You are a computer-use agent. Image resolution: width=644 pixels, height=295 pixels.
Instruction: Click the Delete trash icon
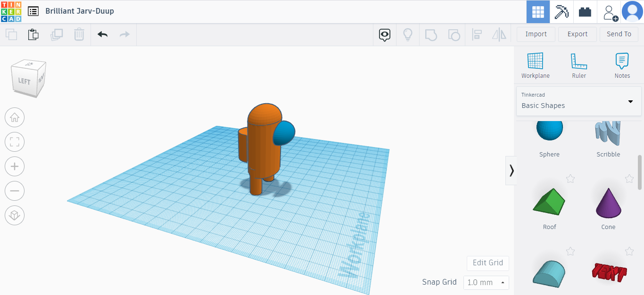pos(79,34)
